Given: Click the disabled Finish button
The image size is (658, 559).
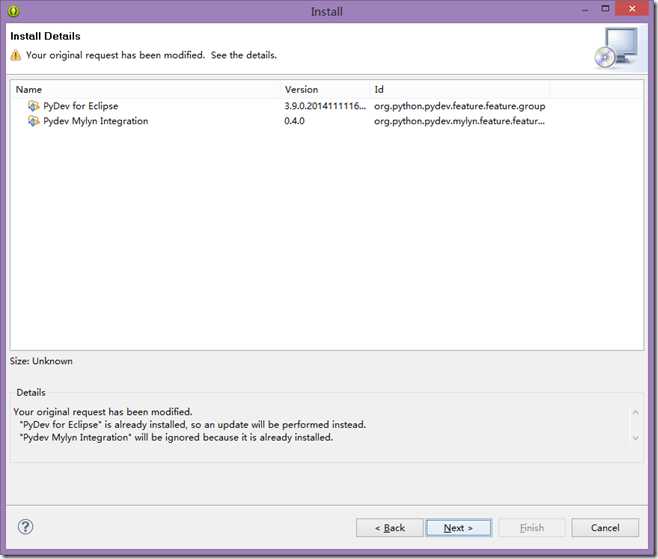Looking at the screenshot, I should point(532,528).
